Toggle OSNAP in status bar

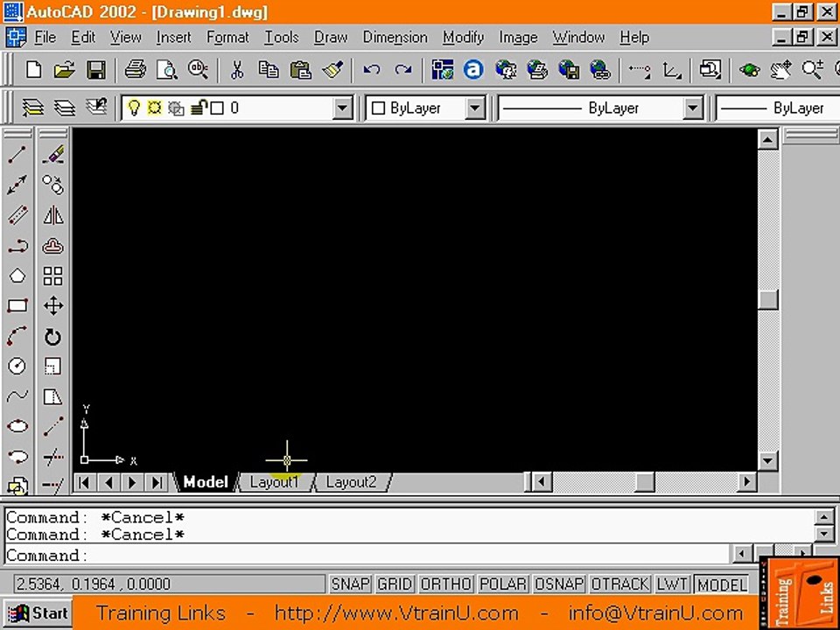tap(559, 584)
